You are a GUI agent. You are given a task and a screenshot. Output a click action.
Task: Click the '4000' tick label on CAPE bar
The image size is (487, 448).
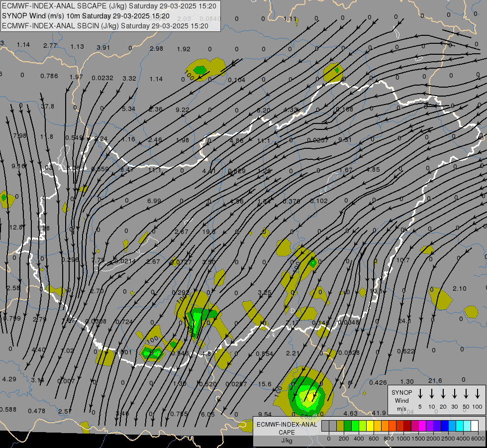click(463, 439)
